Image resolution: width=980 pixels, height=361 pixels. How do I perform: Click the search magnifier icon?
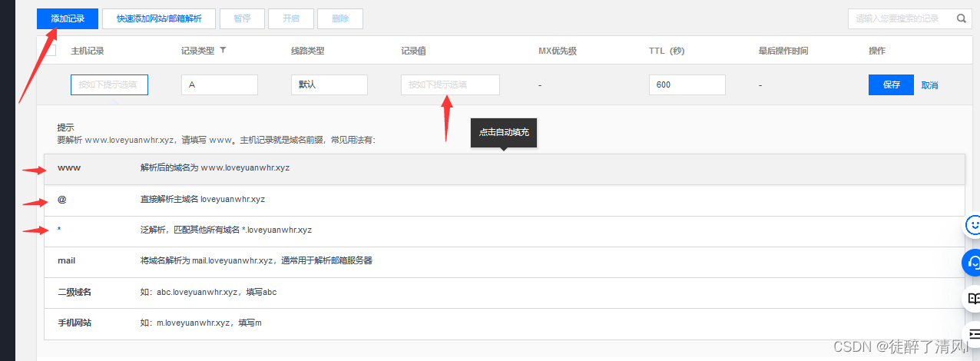point(961,18)
